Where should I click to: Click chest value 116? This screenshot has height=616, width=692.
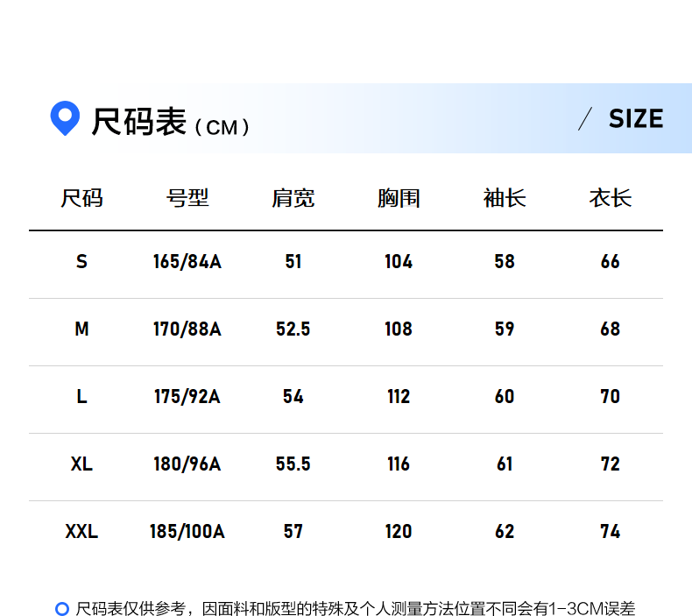pyautogui.click(x=399, y=464)
